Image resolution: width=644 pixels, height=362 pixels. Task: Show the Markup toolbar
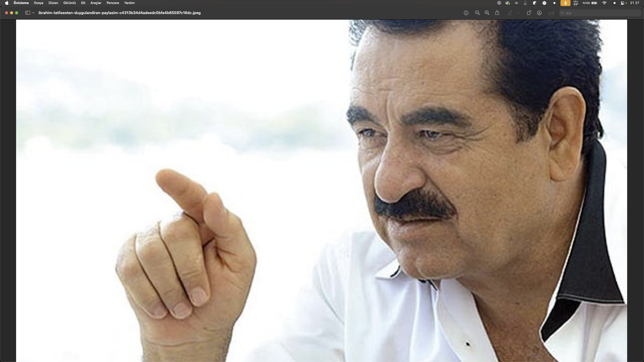(x=539, y=13)
